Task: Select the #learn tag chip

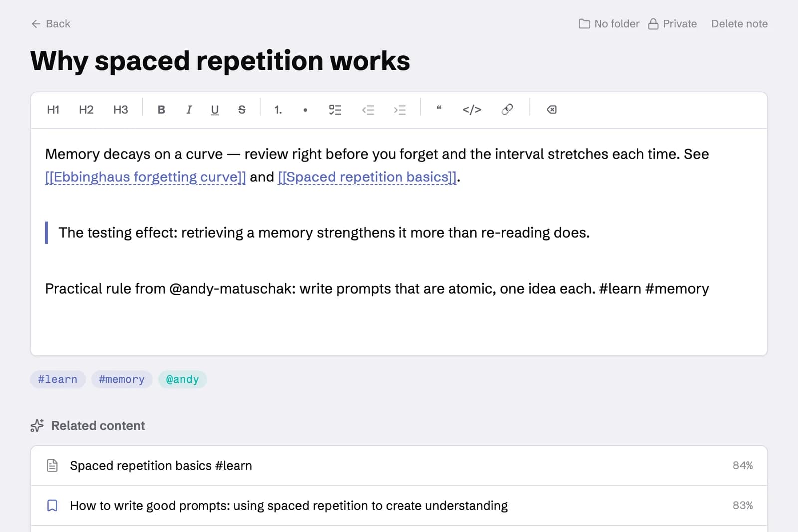Action: click(58, 379)
